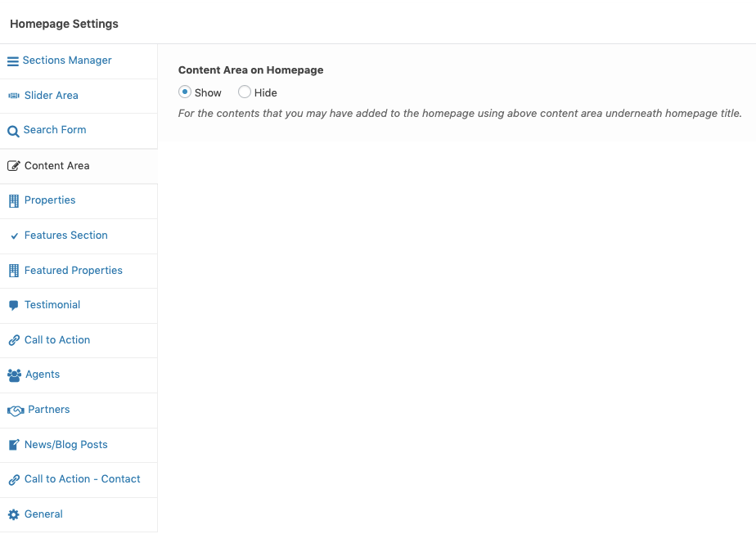Select Call to Action - Contact tab

pos(79,479)
